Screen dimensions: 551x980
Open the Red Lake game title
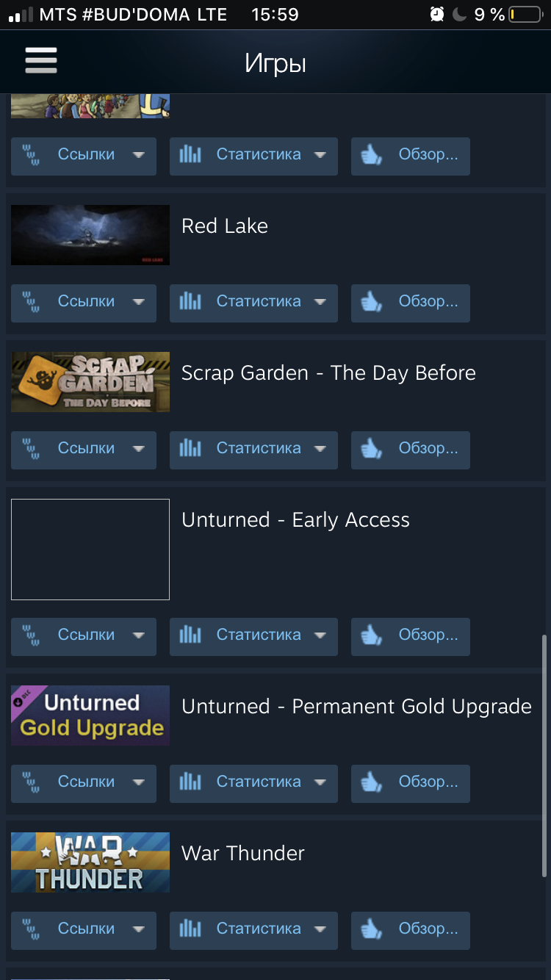tap(225, 226)
